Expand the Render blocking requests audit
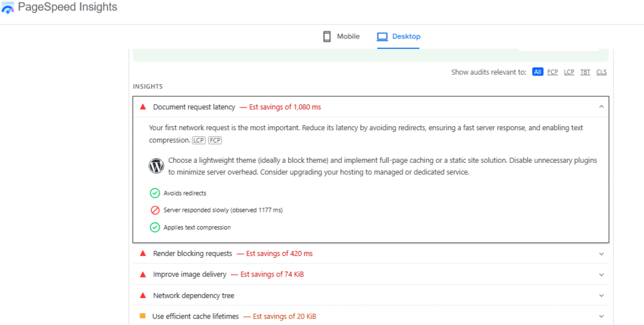The width and height of the screenshot is (644, 325). tap(601, 254)
